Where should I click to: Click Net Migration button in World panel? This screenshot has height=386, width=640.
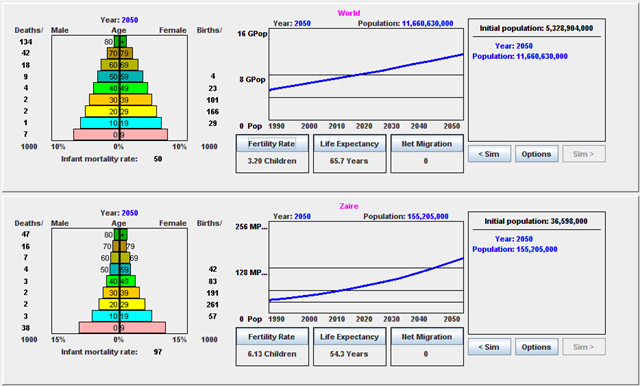pos(427,144)
